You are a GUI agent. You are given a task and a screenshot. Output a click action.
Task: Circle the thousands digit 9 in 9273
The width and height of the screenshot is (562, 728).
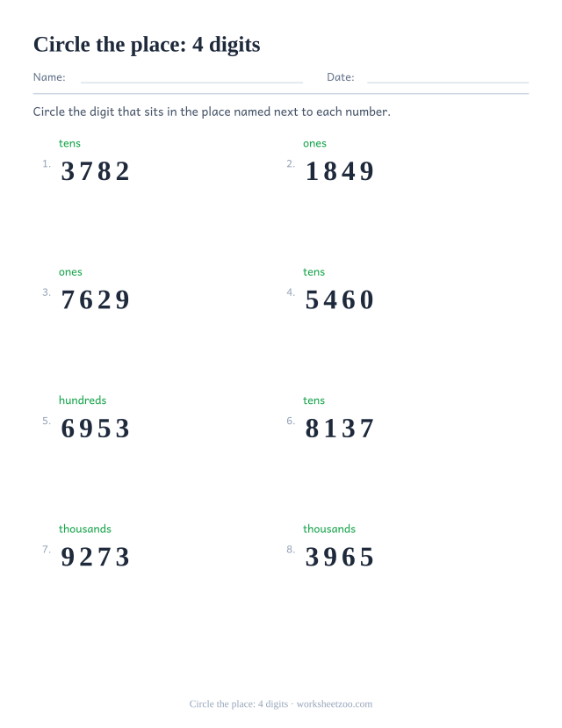pyautogui.click(x=68, y=557)
